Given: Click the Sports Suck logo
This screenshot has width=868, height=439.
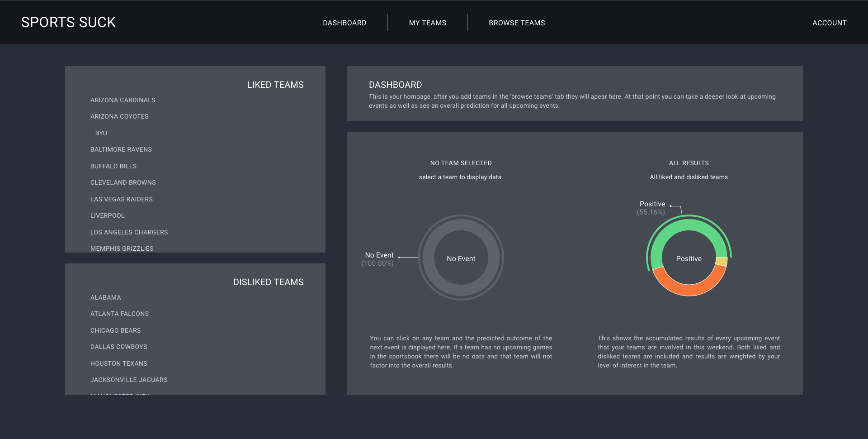Looking at the screenshot, I should tap(68, 22).
